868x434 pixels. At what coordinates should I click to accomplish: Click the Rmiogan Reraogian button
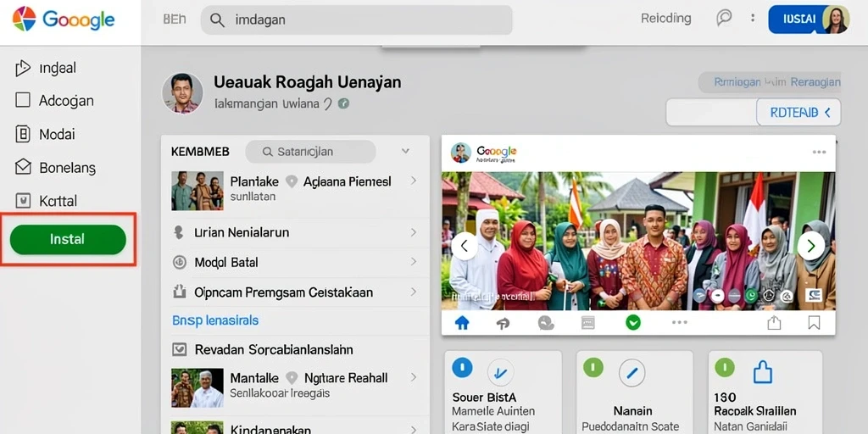[770, 82]
